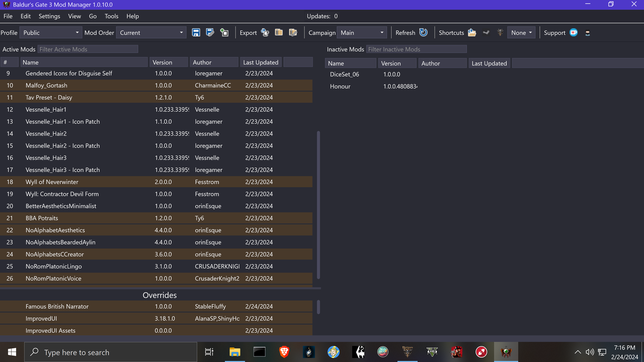Viewport: 644px width, 362px height.
Task: Open the Campaign dropdown set to Main
Action: pos(362,33)
